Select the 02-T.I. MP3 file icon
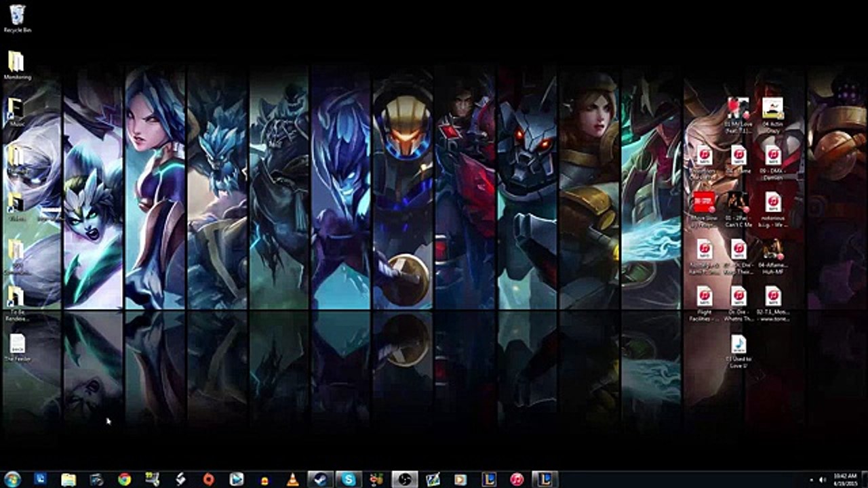 tap(773, 303)
